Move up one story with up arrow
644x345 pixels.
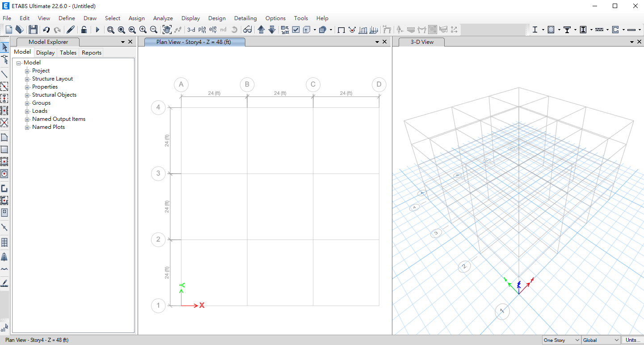pos(261,30)
